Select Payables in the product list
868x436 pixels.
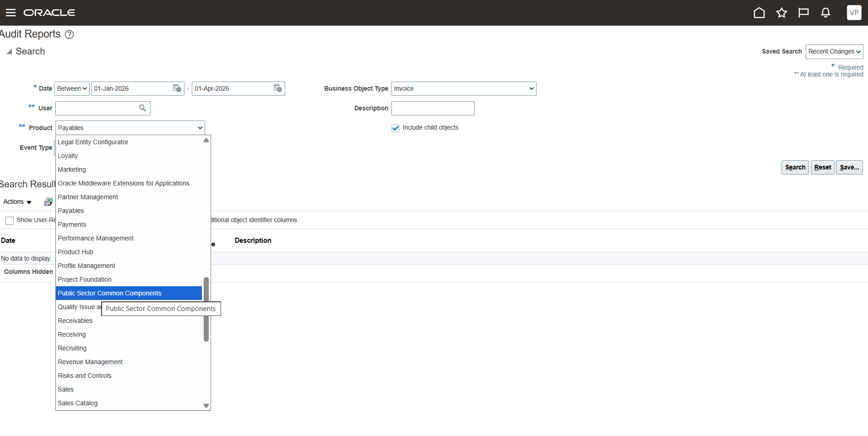pos(129,211)
